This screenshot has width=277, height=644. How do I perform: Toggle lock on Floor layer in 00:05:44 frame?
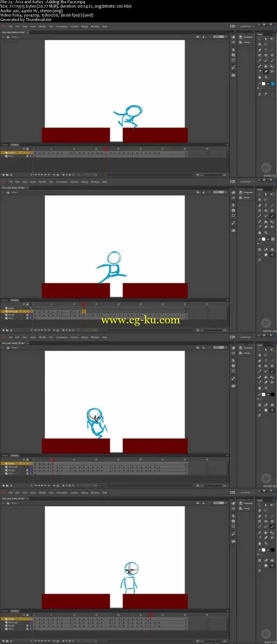[x=27, y=318]
